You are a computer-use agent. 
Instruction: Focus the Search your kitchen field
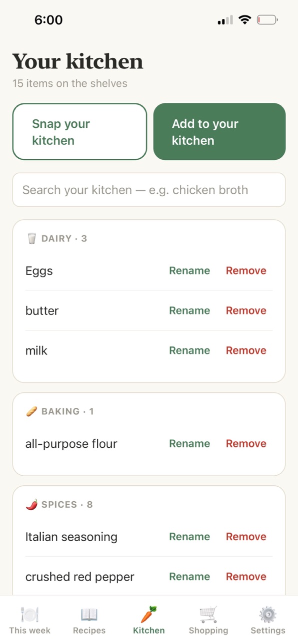(x=149, y=190)
